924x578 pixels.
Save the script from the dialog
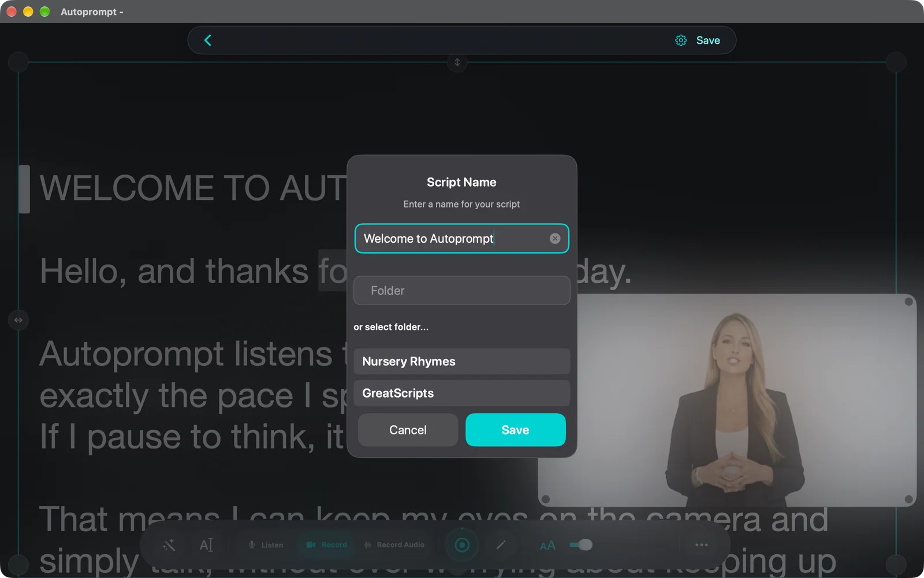[515, 430]
